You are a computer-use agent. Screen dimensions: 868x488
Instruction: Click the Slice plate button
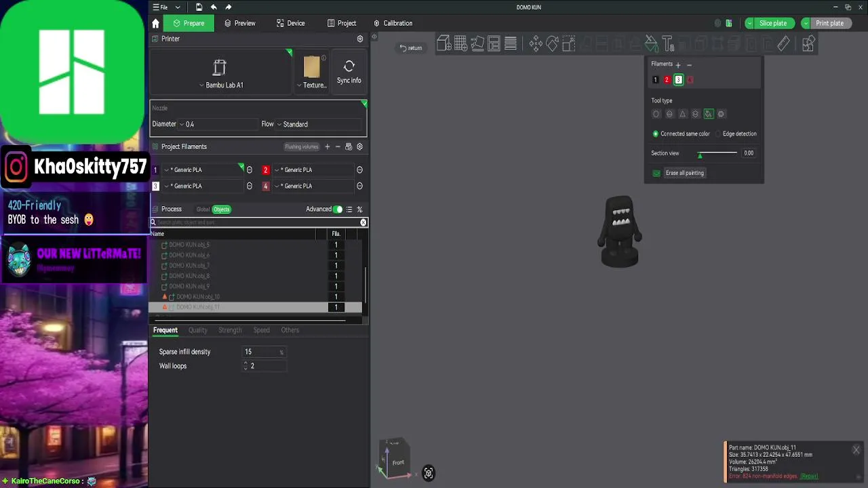tap(773, 23)
